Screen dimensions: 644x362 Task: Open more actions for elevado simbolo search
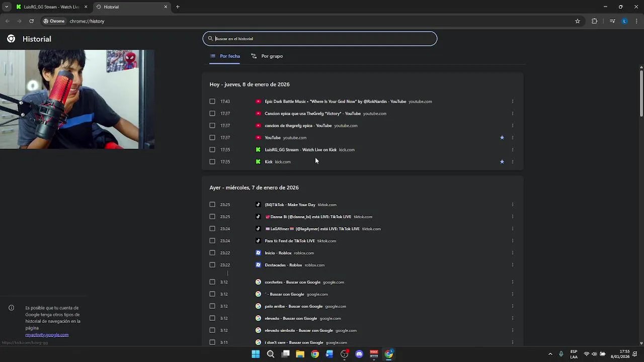coord(513,330)
